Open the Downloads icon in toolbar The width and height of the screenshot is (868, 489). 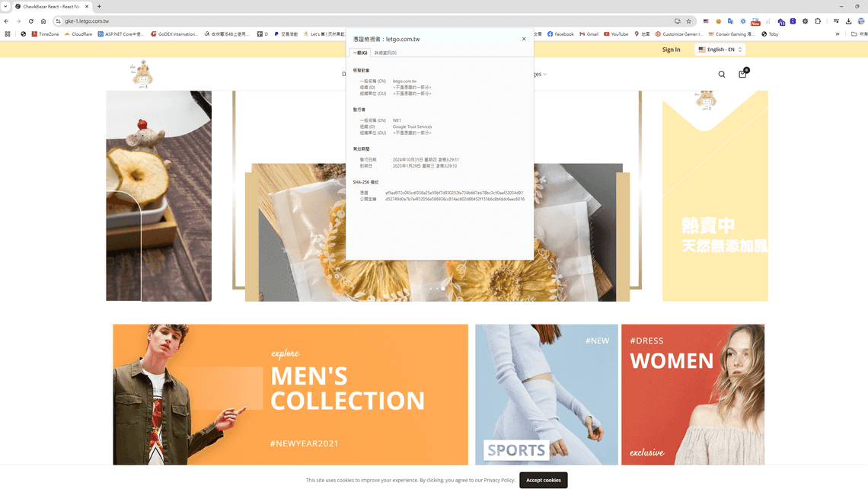point(849,21)
